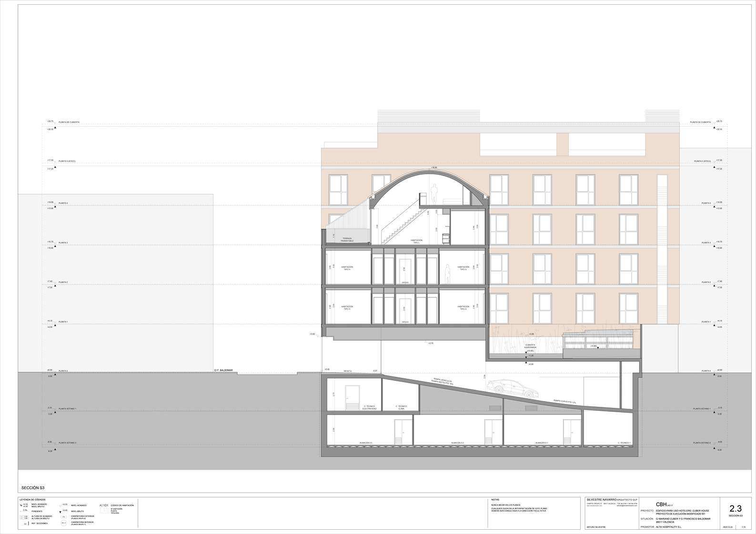This screenshot has height=534, width=756.
Task: Click the Planta de Cubierta label on left
Action: pos(69,122)
